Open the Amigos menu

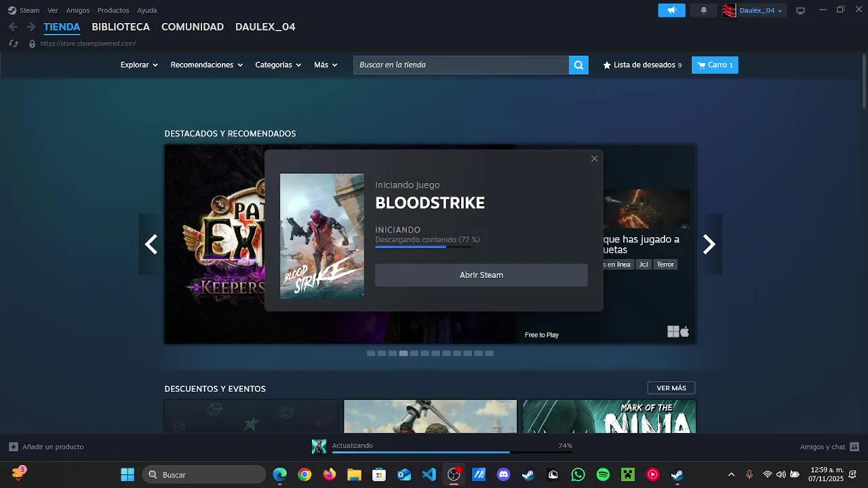click(x=78, y=10)
